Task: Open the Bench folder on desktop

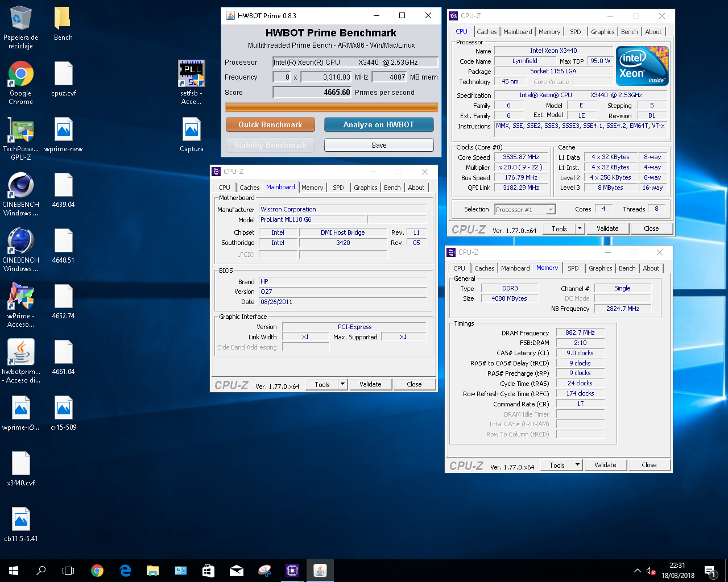Action: click(63, 24)
